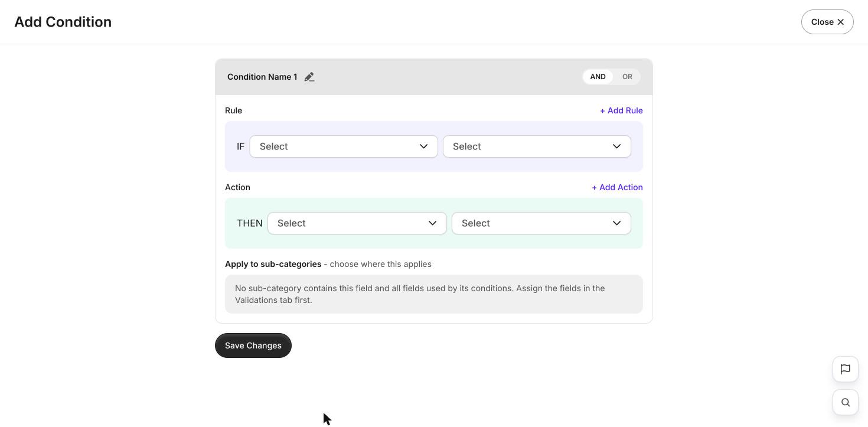The height and width of the screenshot is (427, 868).
Task: Close the Add Condition panel
Action: click(x=827, y=22)
